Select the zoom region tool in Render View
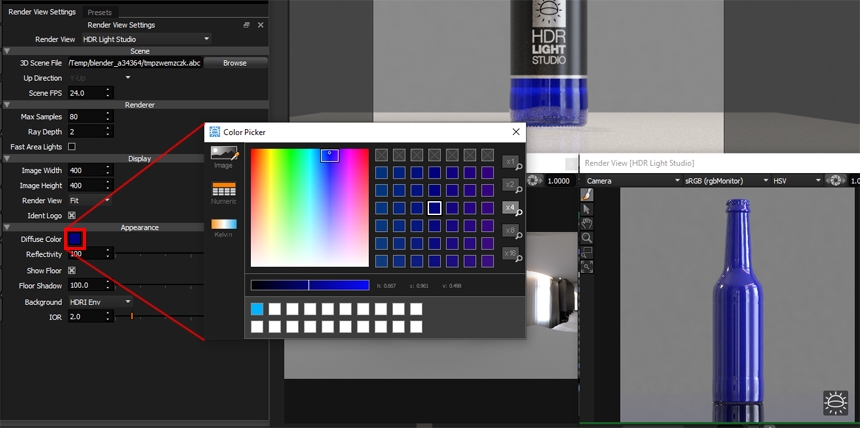The image size is (860, 428). 587,252
